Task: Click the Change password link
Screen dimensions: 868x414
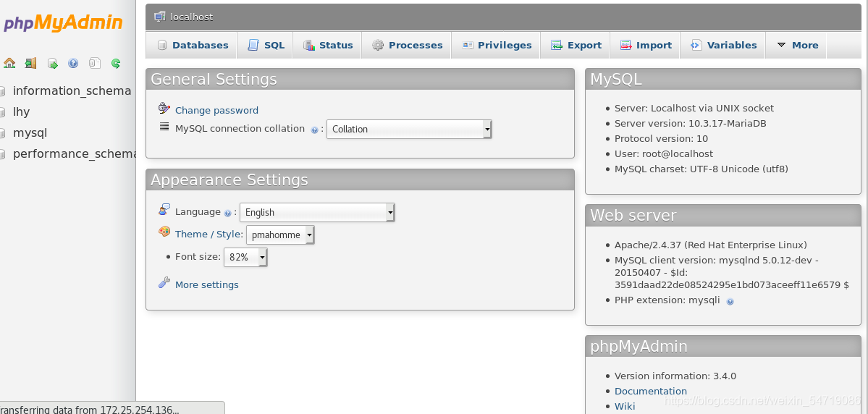Action: [x=216, y=110]
